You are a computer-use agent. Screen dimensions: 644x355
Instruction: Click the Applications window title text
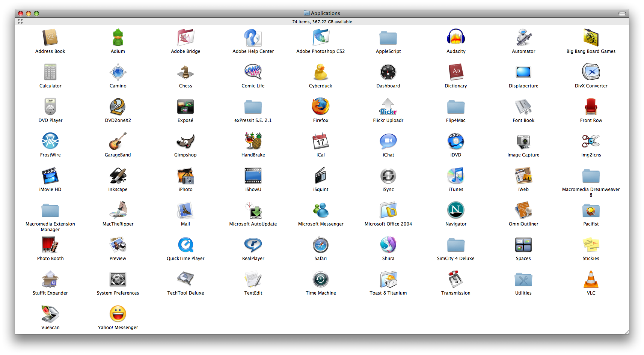325,13
